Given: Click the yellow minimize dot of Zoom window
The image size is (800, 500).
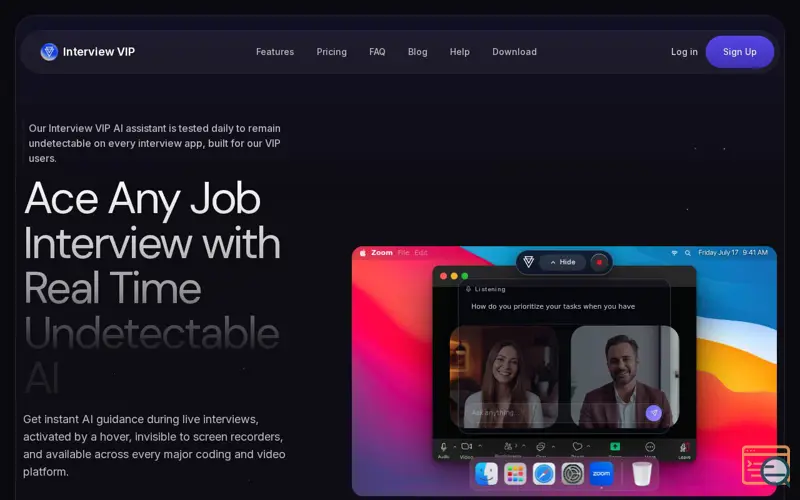Looking at the screenshot, I should [x=454, y=276].
